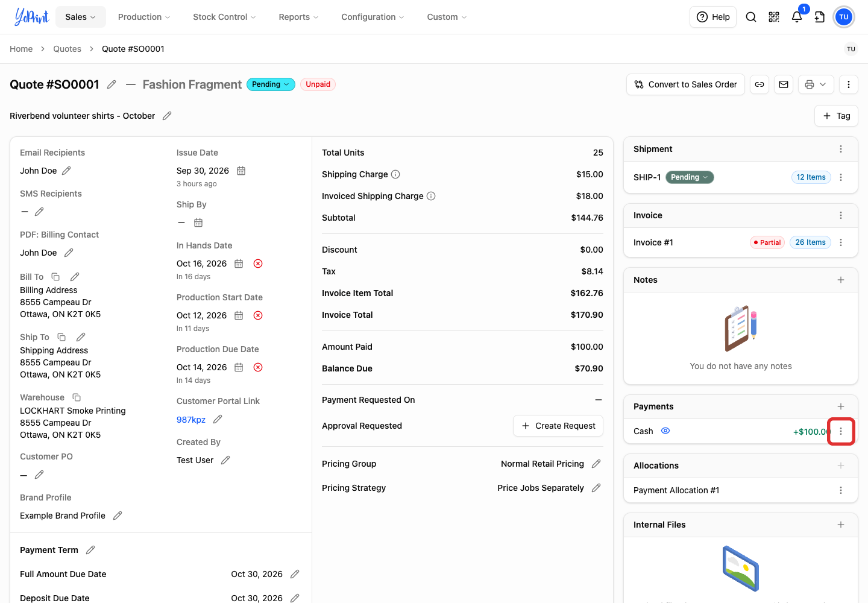Add a new note plus icon

[841, 280]
